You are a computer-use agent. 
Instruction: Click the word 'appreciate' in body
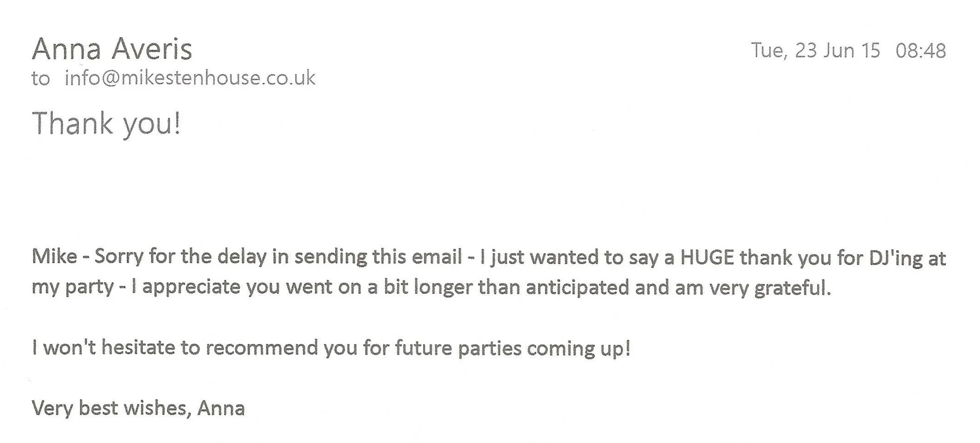tap(191, 288)
